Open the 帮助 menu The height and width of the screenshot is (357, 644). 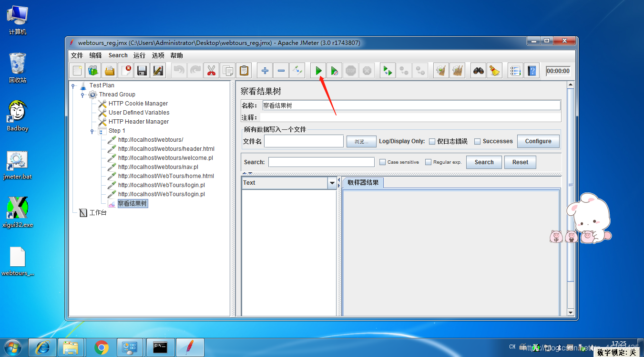(x=176, y=55)
